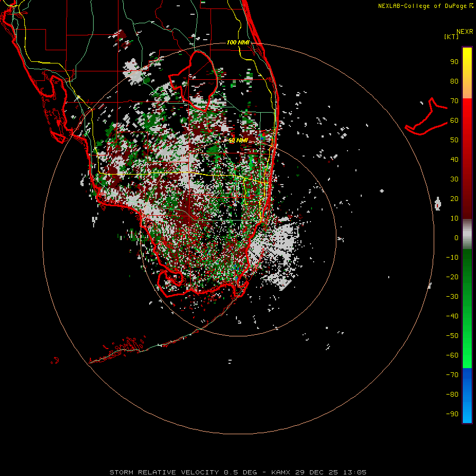Click the -60 value on the velocity scale
The width and height of the screenshot is (476, 476).
coord(452,355)
